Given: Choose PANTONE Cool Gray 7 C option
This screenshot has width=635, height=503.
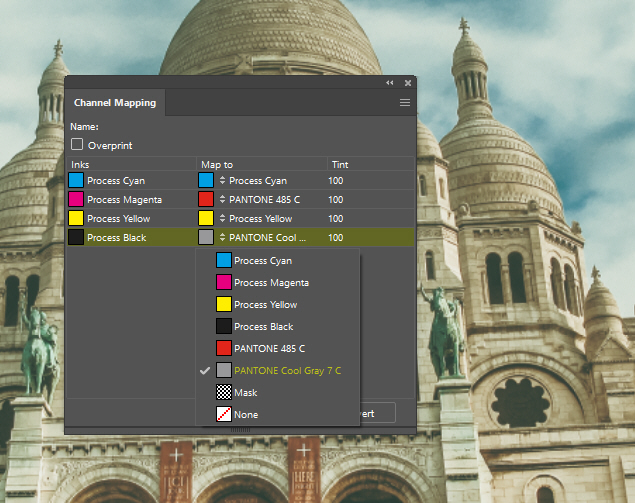Looking at the screenshot, I should 278,370.
